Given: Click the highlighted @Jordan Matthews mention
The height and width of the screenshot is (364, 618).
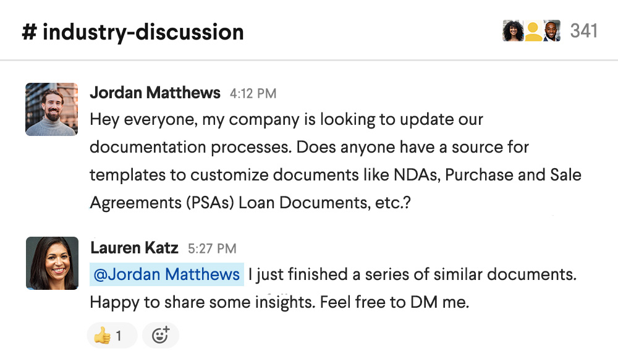Looking at the screenshot, I should tap(167, 274).
